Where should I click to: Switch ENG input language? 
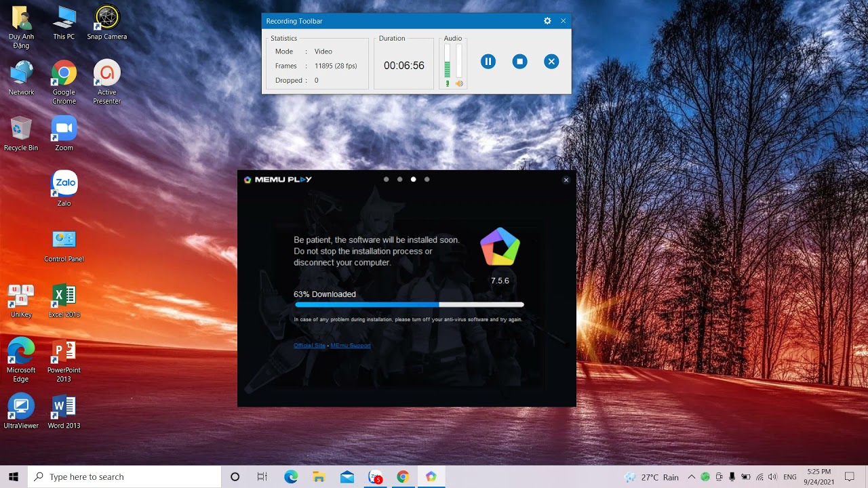[789, 477]
